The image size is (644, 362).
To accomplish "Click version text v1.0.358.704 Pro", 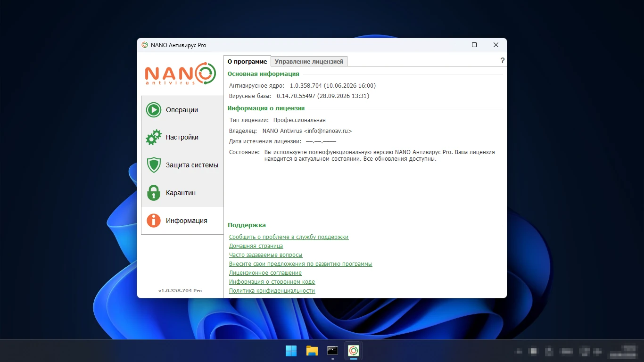I will (180, 291).
